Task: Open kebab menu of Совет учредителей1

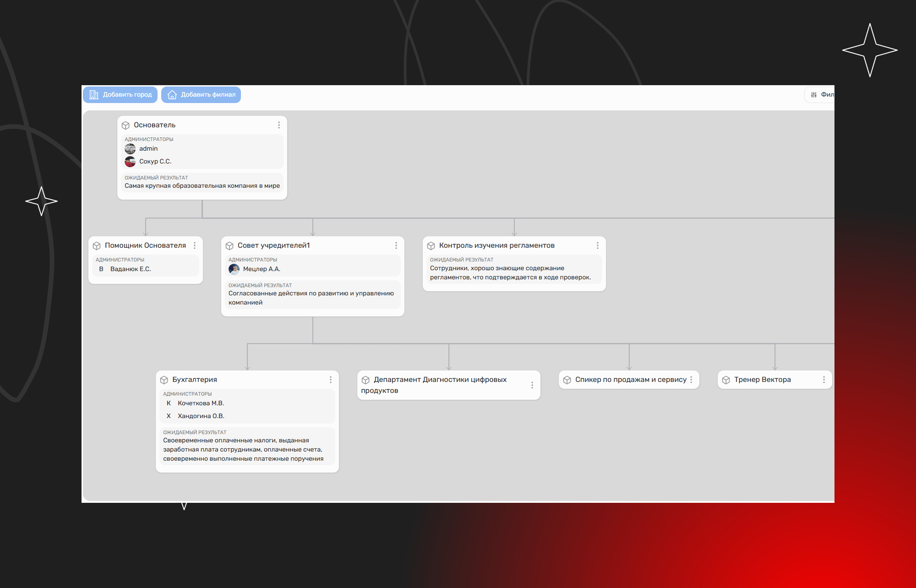Action: 396,245
